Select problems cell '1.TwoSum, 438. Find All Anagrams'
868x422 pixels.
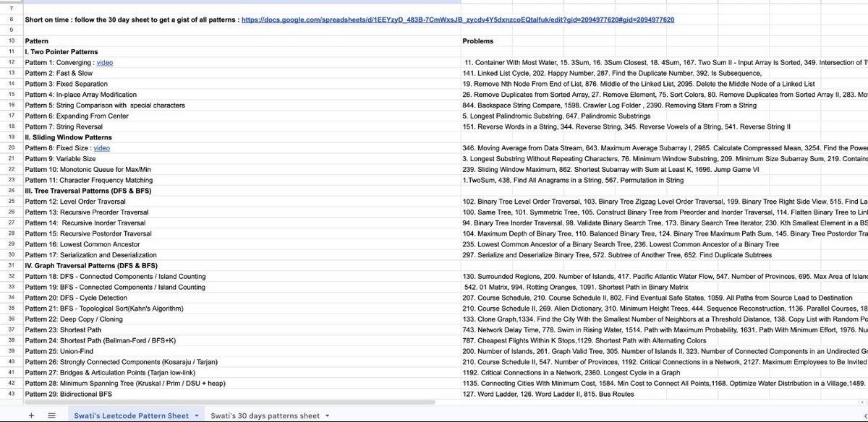tap(664, 179)
